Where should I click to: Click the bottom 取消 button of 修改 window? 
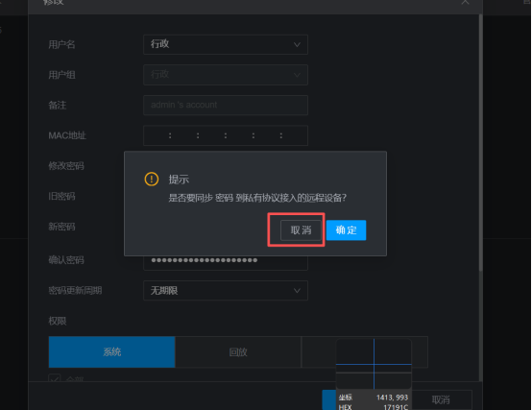click(441, 400)
